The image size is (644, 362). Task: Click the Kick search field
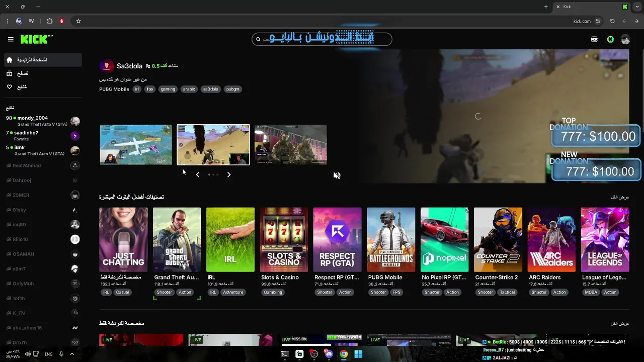click(x=322, y=39)
